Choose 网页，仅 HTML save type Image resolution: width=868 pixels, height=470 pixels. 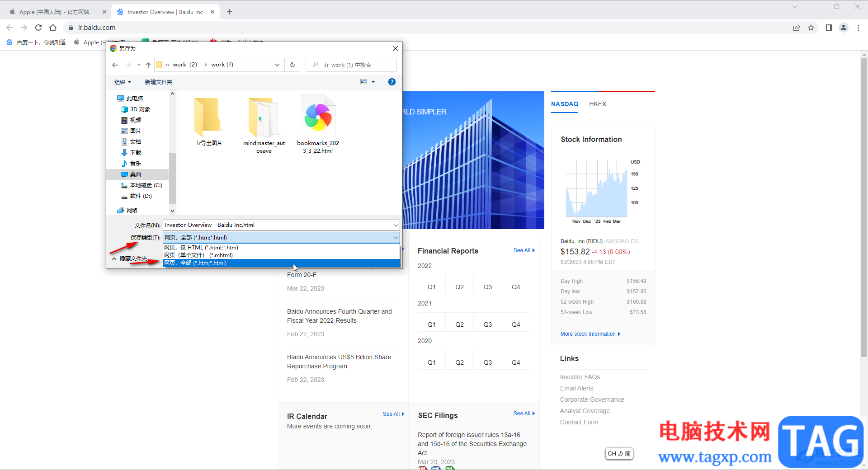click(x=281, y=248)
